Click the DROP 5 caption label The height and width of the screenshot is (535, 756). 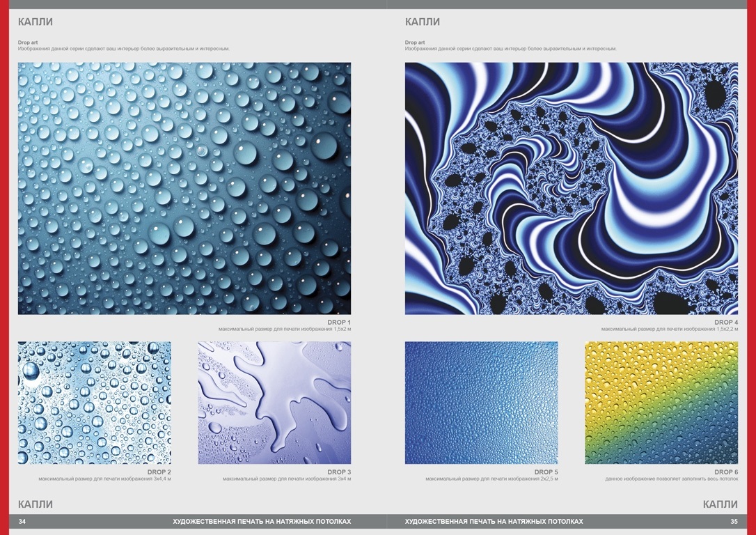coord(546,472)
